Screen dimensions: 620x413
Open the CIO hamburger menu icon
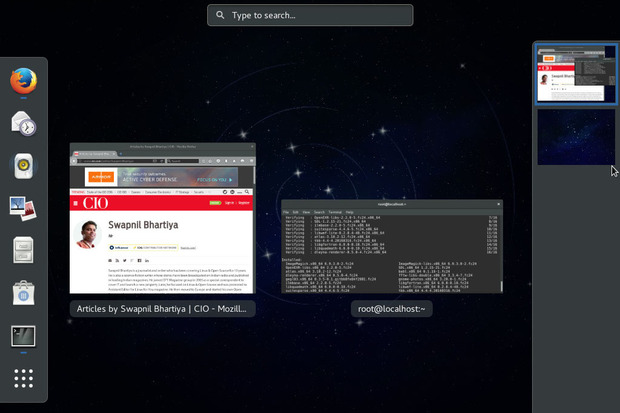76,203
